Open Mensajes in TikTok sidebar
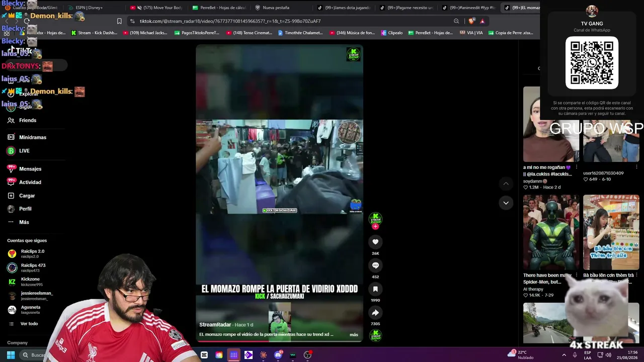Screen dimensions: 644x362 pos(24,169)
